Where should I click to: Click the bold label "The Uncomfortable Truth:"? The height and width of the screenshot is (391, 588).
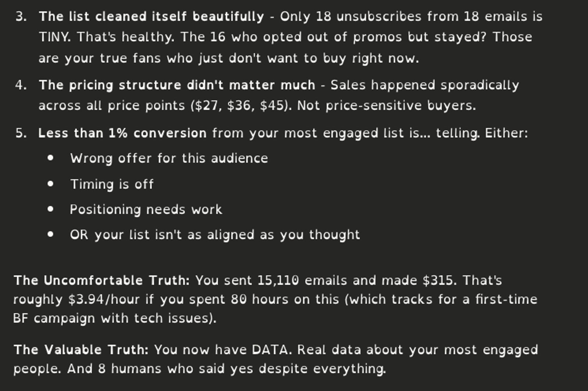pos(101,280)
